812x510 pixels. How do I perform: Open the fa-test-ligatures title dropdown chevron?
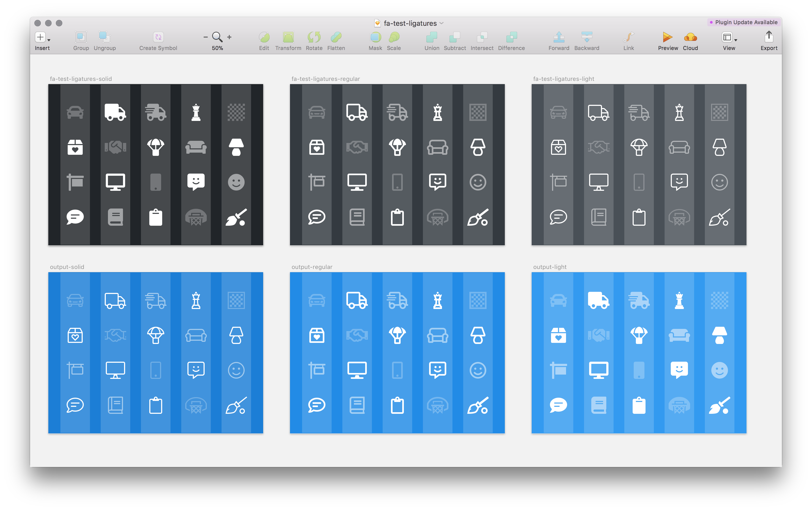441,23
